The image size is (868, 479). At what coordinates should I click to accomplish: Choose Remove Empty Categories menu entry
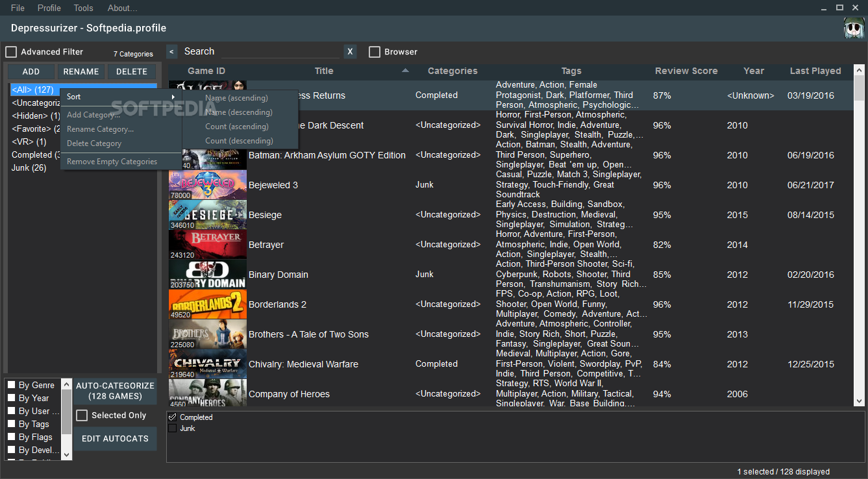[x=121, y=162]
